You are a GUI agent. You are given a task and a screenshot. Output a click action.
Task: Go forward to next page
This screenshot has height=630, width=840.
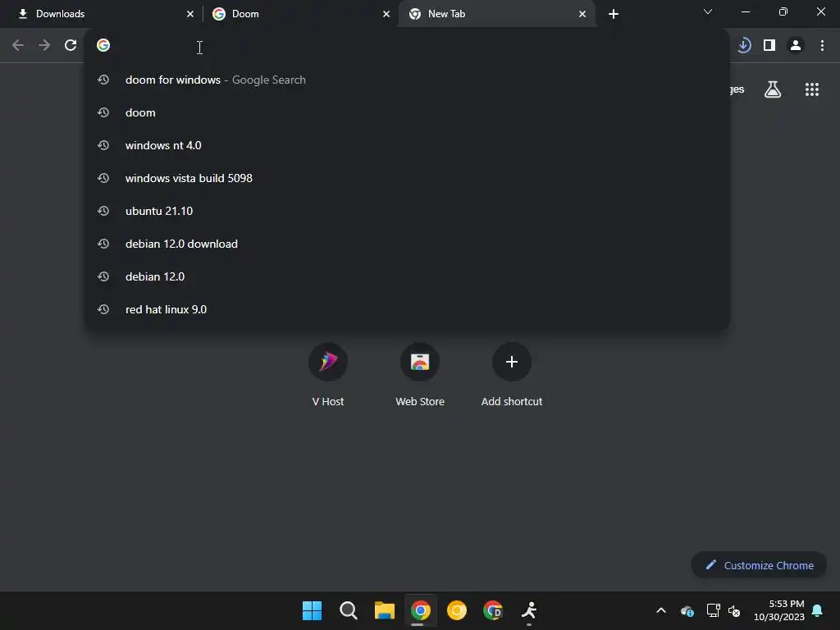[44, 46]
